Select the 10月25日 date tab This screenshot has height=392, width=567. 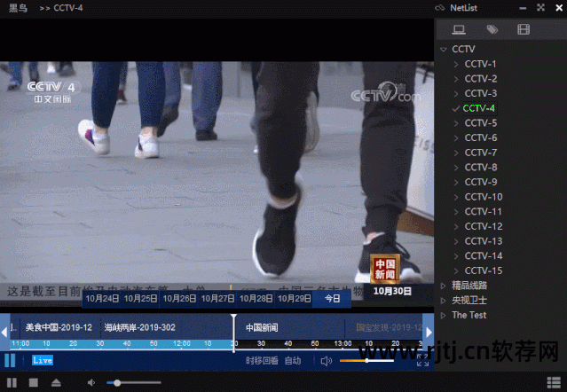tap(141, 298)
